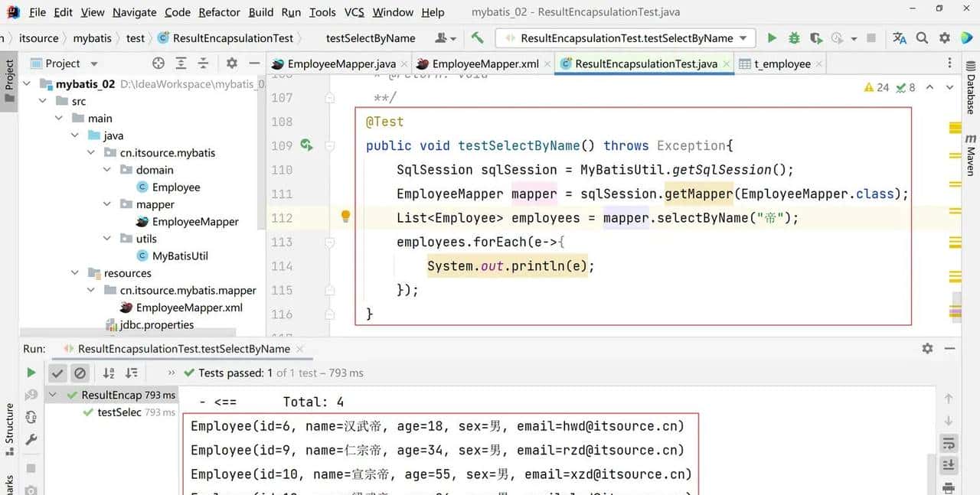Viewport: 980px width, 495px height.
Task: Open the Database tool window
Action: click(970, 93)
